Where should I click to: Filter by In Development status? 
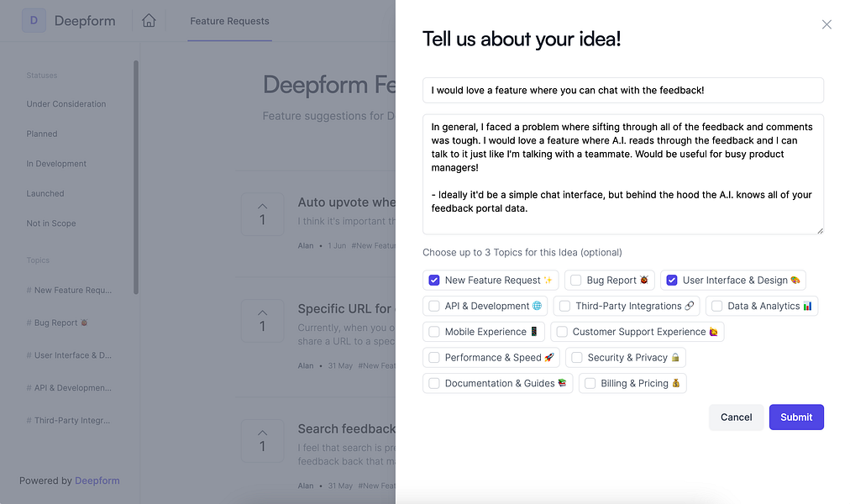pyautogui.click(x=56, y=164)
